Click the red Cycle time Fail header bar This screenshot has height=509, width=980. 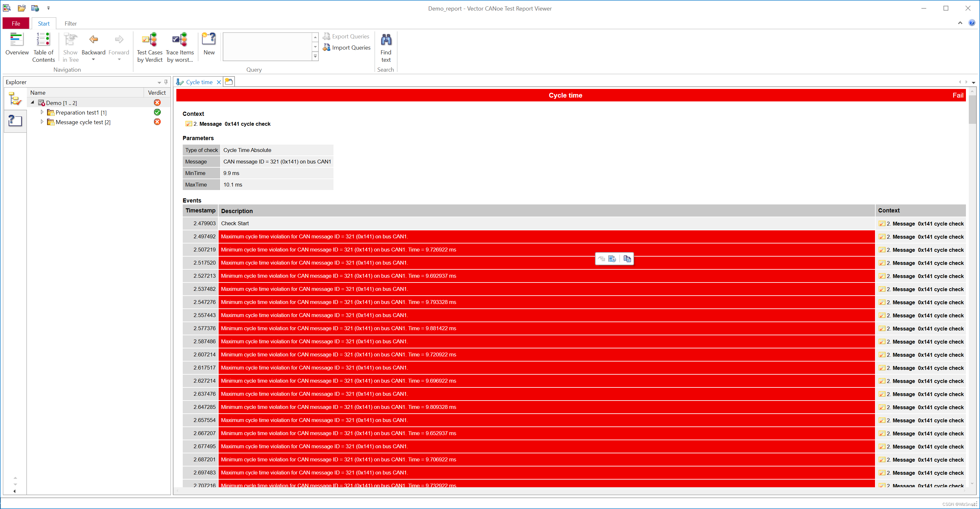[x=571, y=95]
